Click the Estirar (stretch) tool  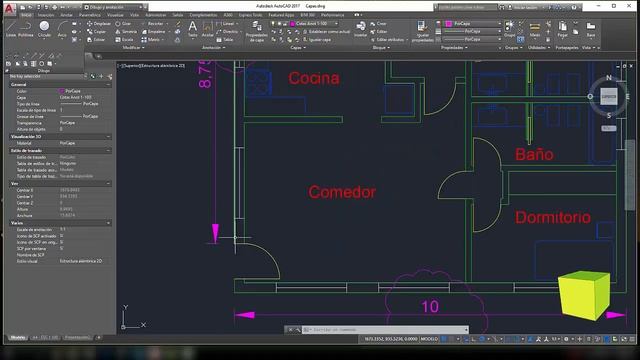[96, 40]
